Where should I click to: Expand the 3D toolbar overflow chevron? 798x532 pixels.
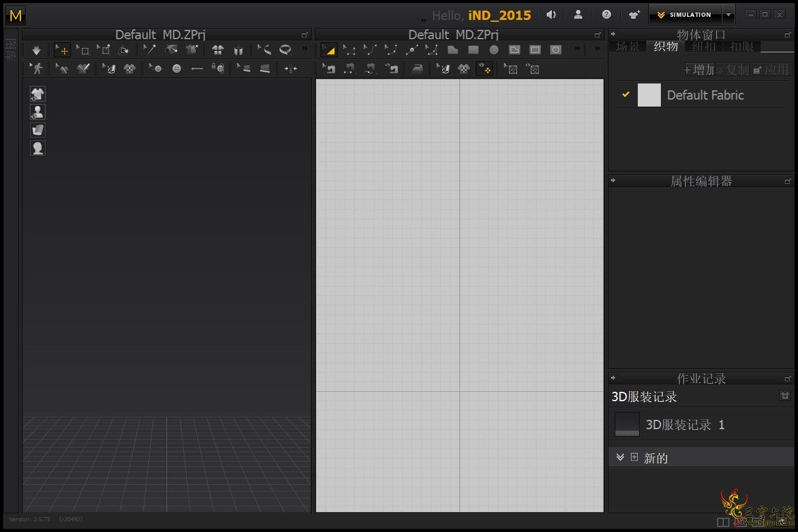(x=305, y=49)
